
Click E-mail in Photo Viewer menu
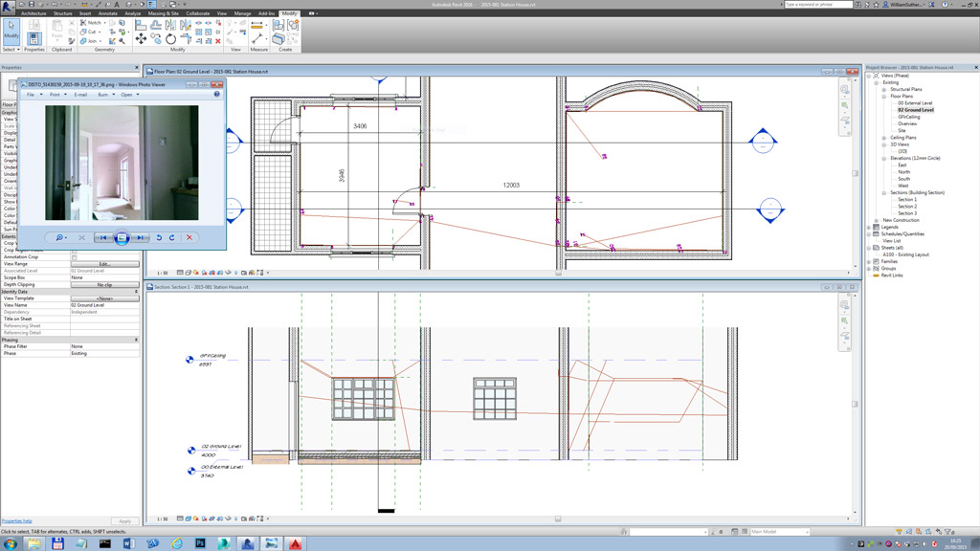coord(80,95)
